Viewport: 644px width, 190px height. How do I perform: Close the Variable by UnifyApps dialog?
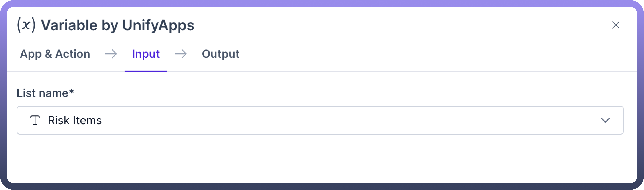tap(615, 25)
